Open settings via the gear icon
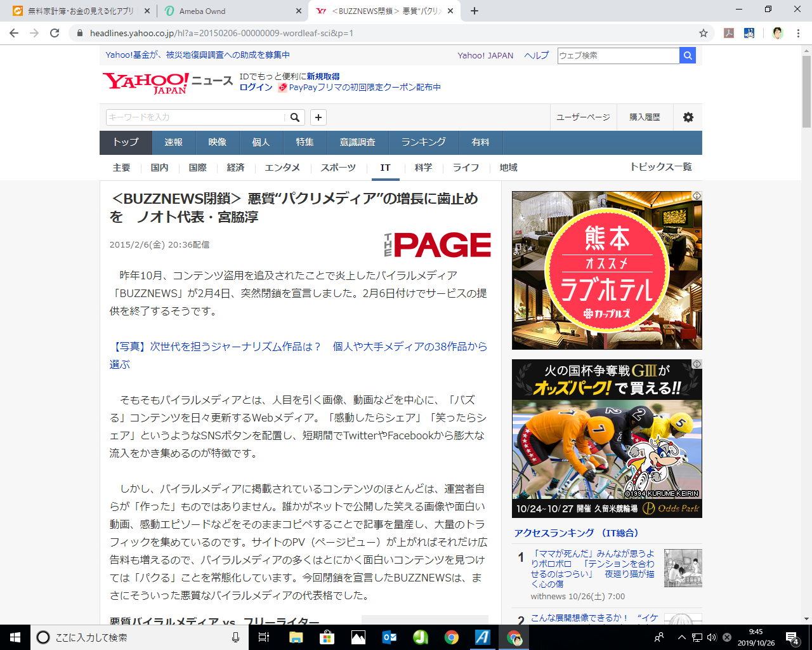The image size is (812, 650). pos(688,117)
